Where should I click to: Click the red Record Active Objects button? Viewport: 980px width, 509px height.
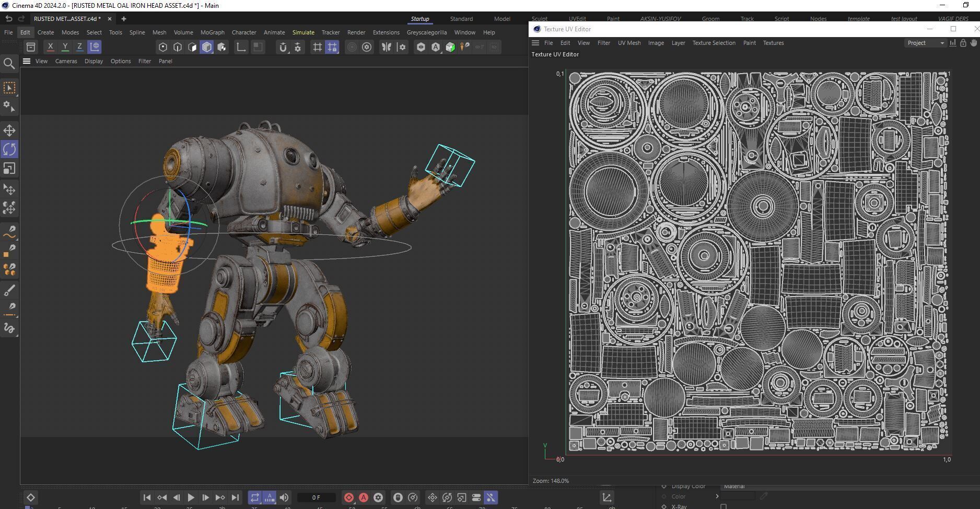[x=349, y=498]
